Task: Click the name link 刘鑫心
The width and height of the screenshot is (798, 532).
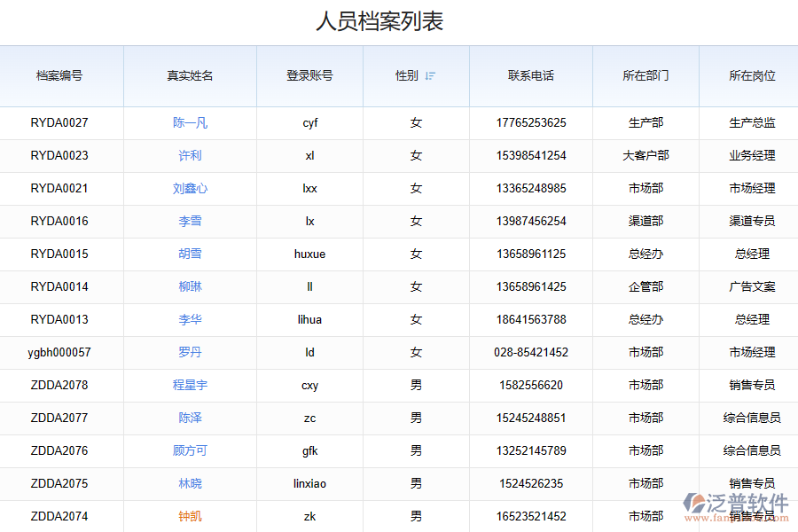Action: (x=190, y=189)
